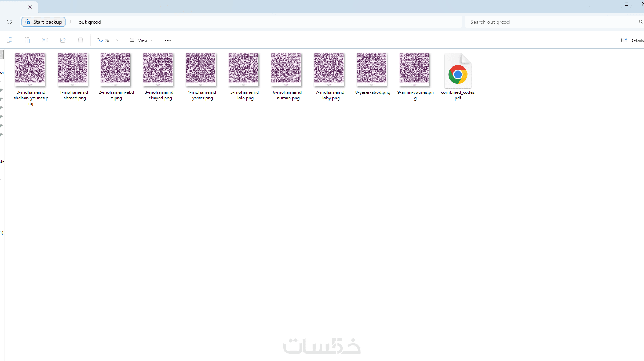Open the Sort dropdown menu
644x361 pixels.
click(x=108, y=40)
